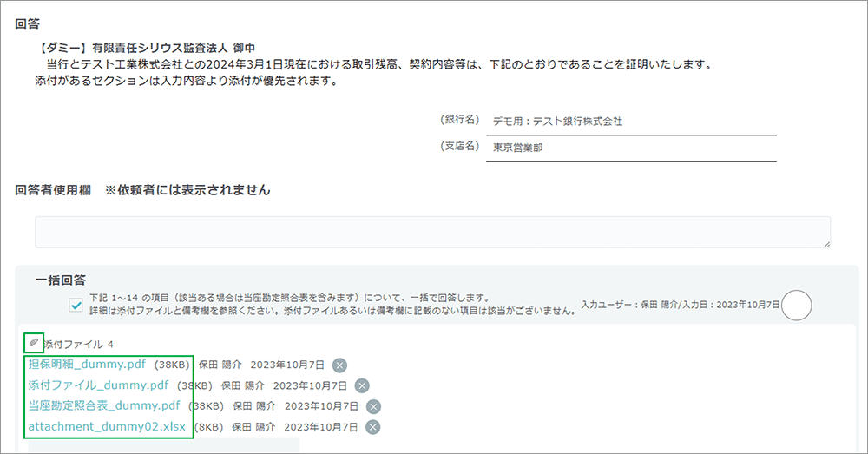Click the 一括回答 section heading
Viewport: 868px width, 454px height.
(x=61, y=280)
